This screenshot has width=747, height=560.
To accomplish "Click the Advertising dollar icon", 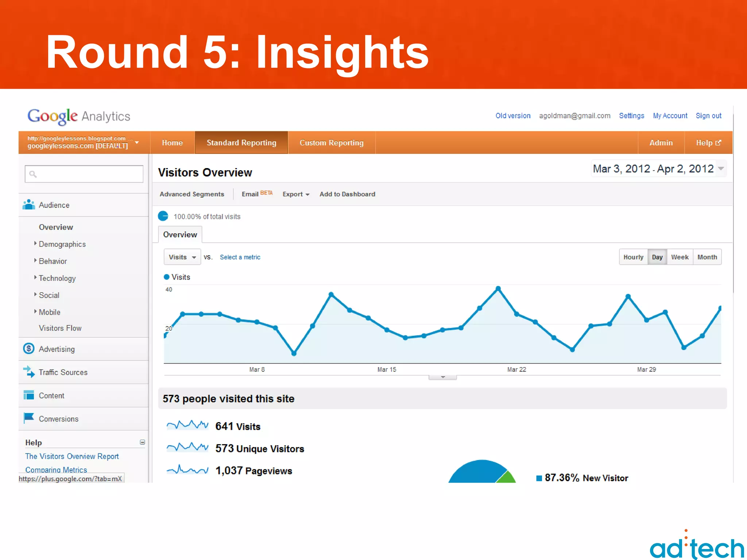I will tap(29, 349).
